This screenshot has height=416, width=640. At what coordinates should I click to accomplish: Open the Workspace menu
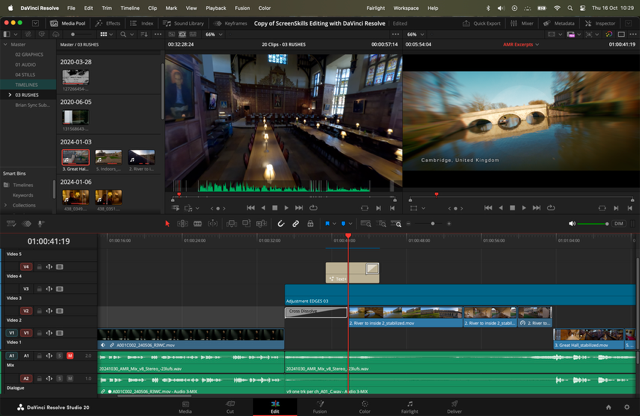406,8
